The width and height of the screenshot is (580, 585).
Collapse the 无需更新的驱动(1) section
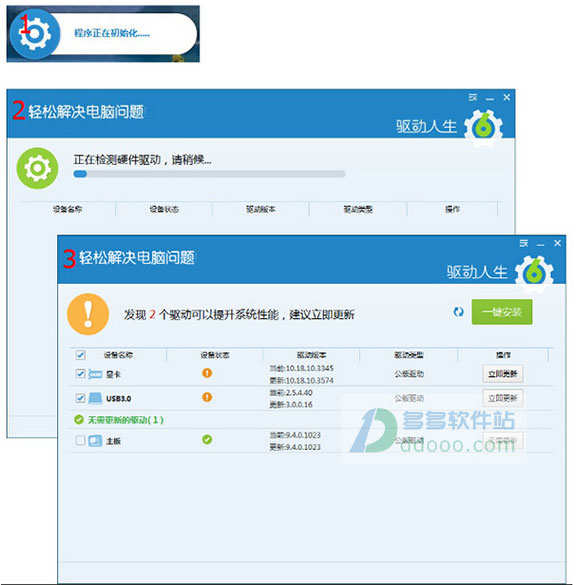click(x=125, y=420)
